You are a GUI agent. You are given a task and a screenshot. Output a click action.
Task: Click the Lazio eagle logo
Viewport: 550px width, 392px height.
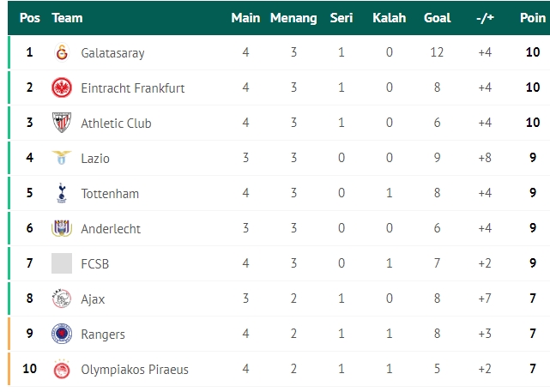tap(62, 158)
